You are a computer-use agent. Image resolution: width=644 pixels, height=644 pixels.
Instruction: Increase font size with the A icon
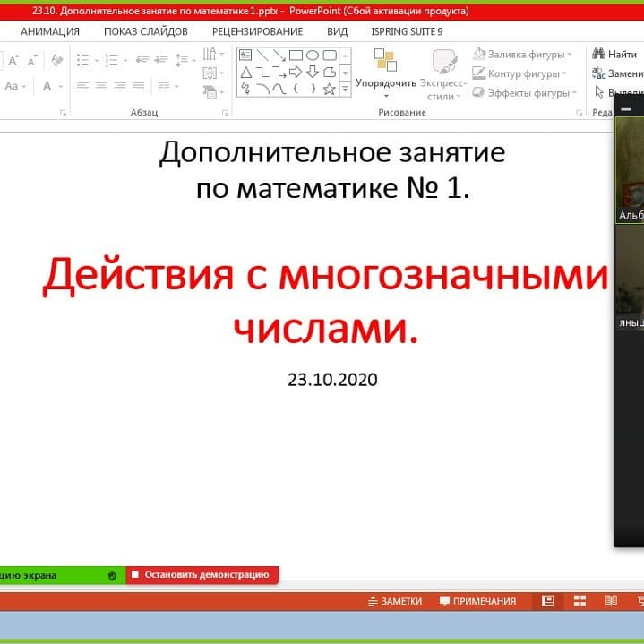point(13,60)
